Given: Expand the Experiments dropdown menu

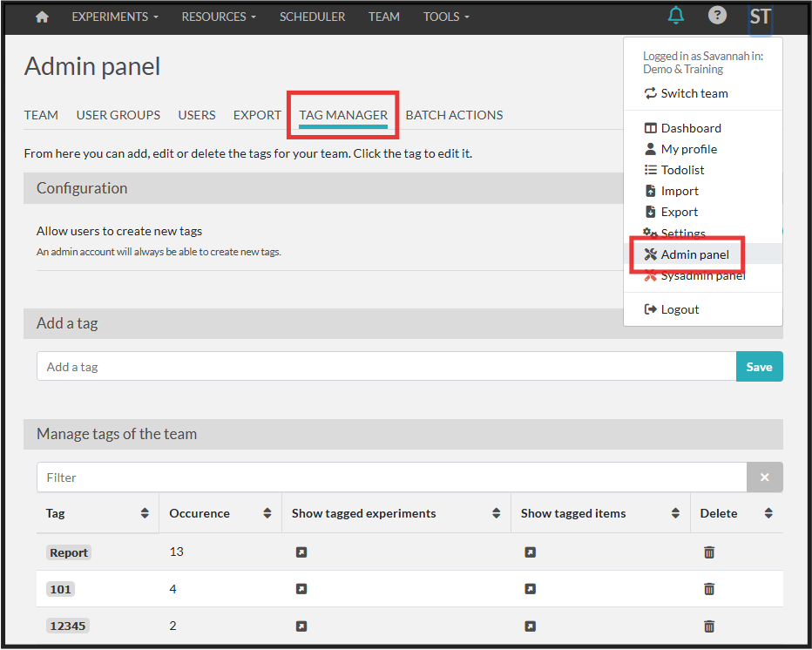Looking at the screenshot, I should click(x=115, y=17).
